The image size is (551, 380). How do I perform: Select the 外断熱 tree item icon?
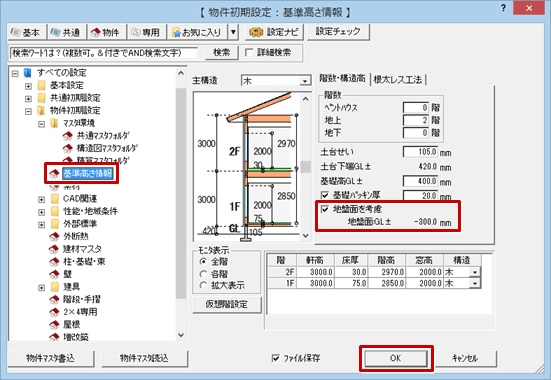coord(54,237)
